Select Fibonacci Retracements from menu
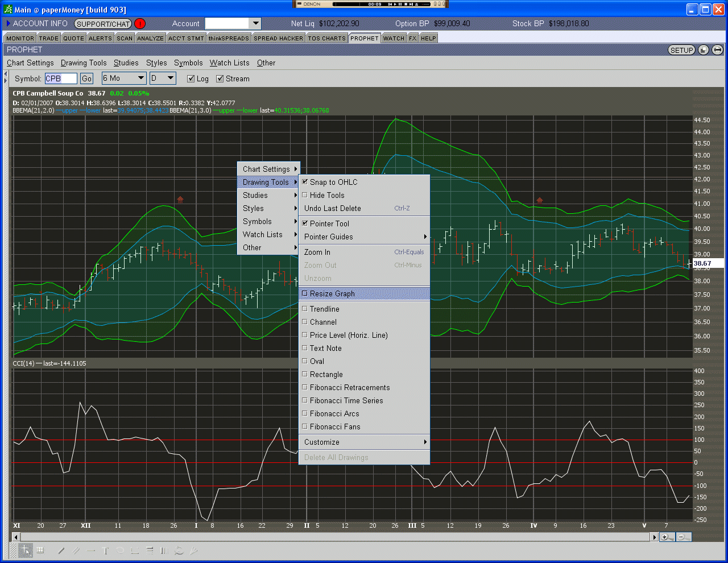Screen dimensions: 728x563 click(x=350, y=388)
